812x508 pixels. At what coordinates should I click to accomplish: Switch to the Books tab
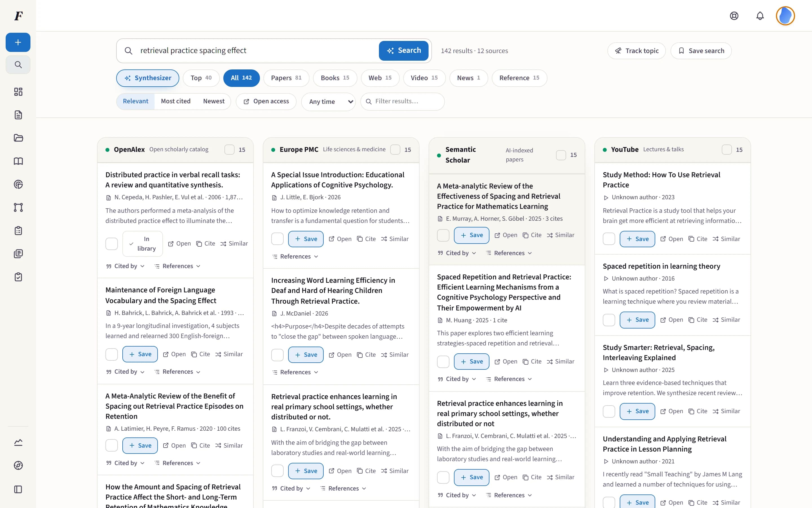(335, 78)
